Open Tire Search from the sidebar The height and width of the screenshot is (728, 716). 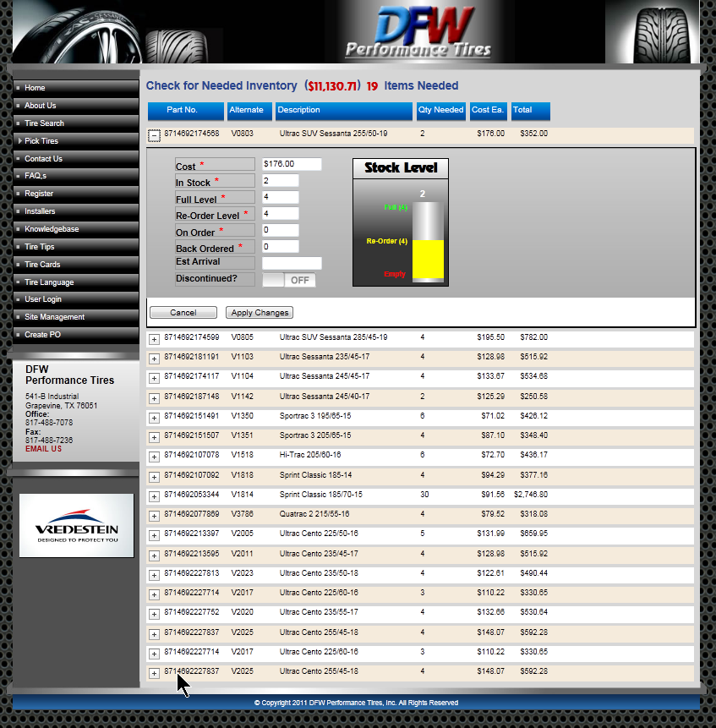coord(75,123)
